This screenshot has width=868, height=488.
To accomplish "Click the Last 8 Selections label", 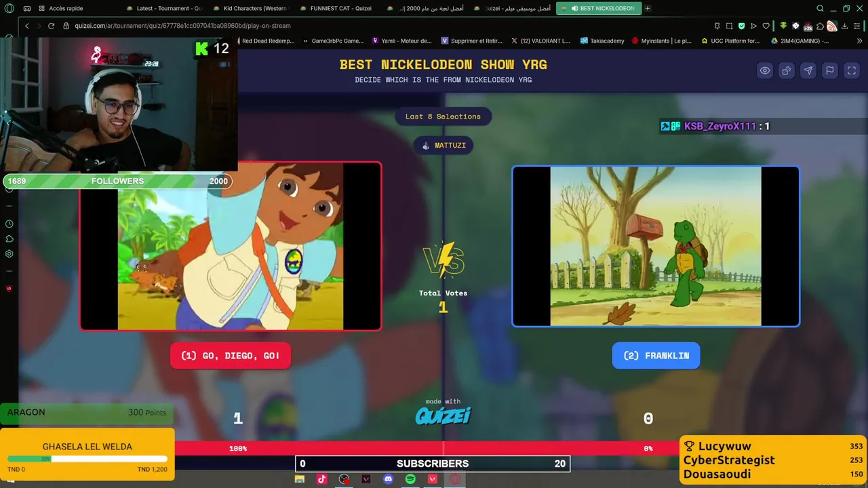I will coord(443,117).
